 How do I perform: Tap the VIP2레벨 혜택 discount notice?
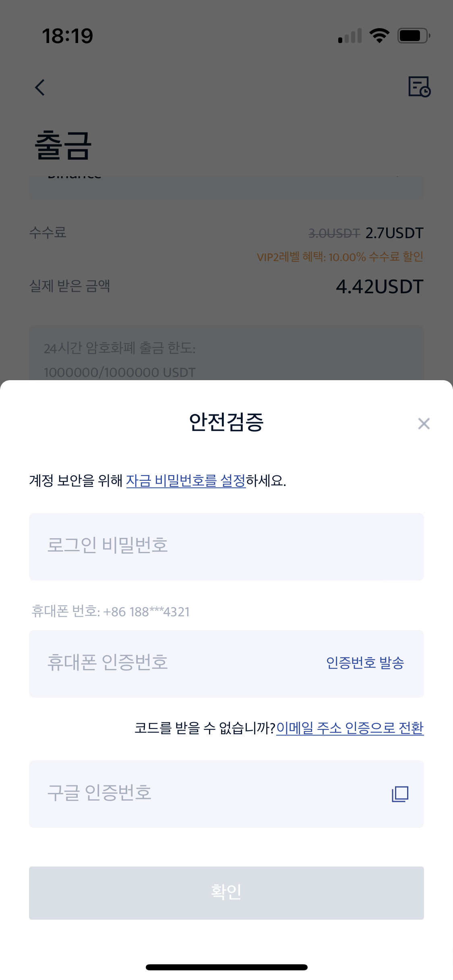pyautogui.click(x=340, y=257)
